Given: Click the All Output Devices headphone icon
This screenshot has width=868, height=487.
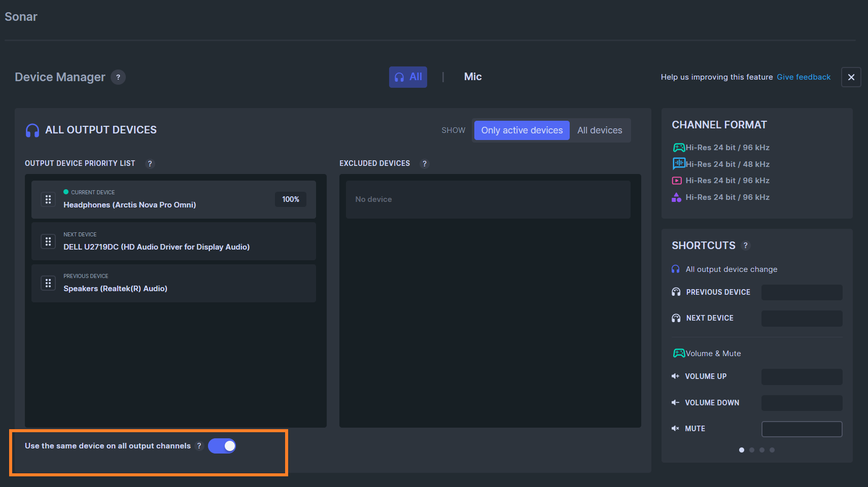Looking at the screenshot, I should 32,130.
